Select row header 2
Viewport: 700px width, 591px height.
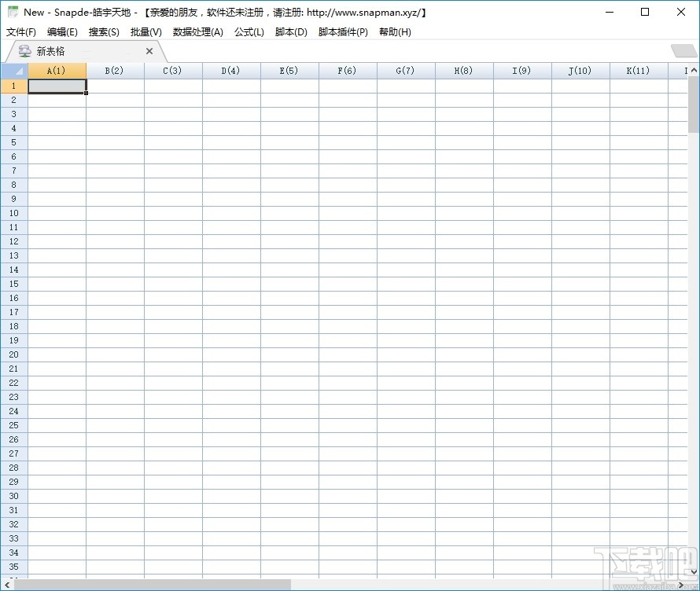click(x=14, y=100)
